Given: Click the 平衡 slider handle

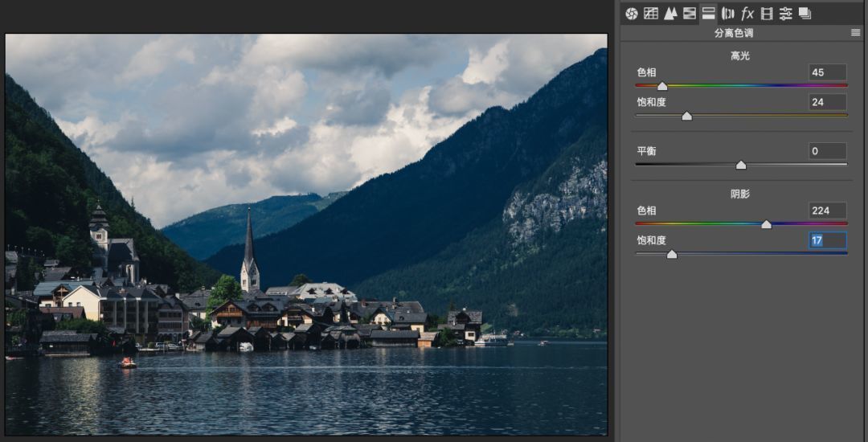Looking at the screenshot, I should (x=741, y=165).
